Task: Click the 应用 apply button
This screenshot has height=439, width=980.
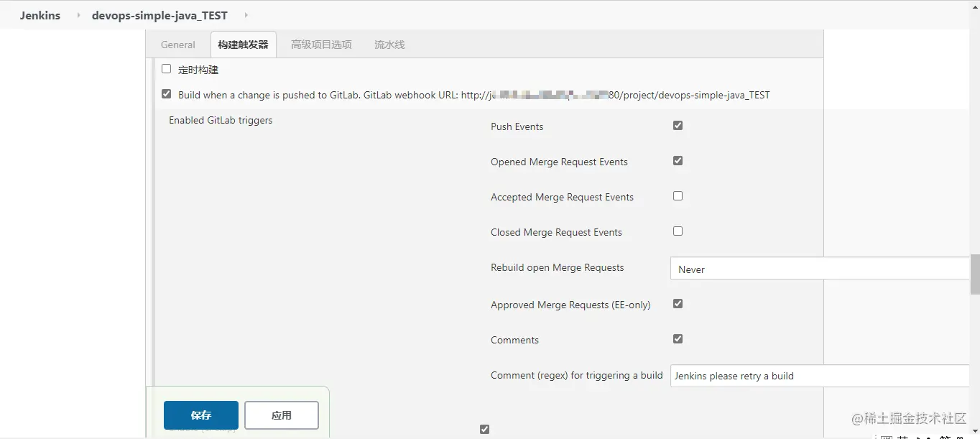Action: tap(282, 415)
